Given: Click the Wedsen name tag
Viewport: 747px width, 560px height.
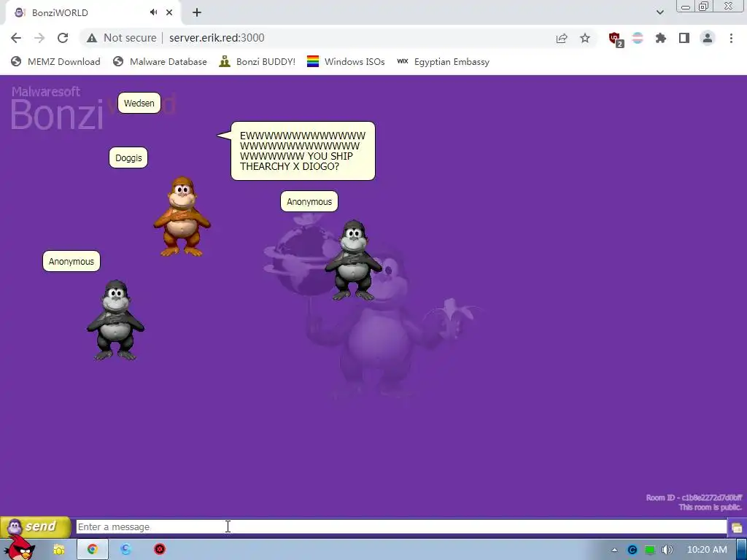Looking at the screenshot, I should [x=139, y=103].
